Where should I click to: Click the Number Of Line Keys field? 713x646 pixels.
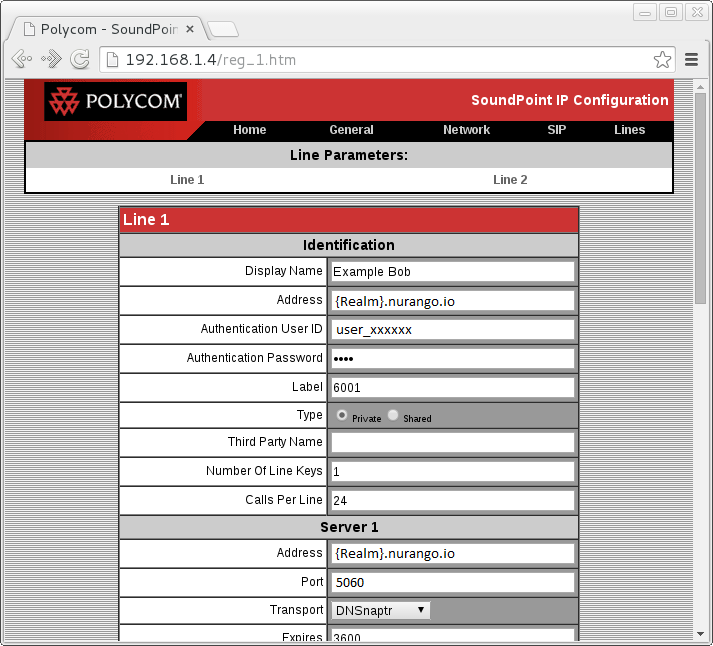[x=452, y=471]
